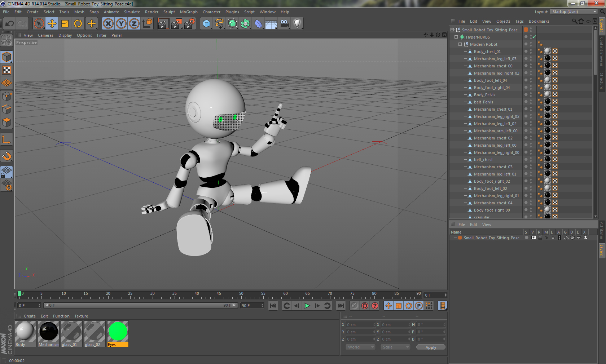
Task: Open the deformer objects icon
Action: point(258,24)
